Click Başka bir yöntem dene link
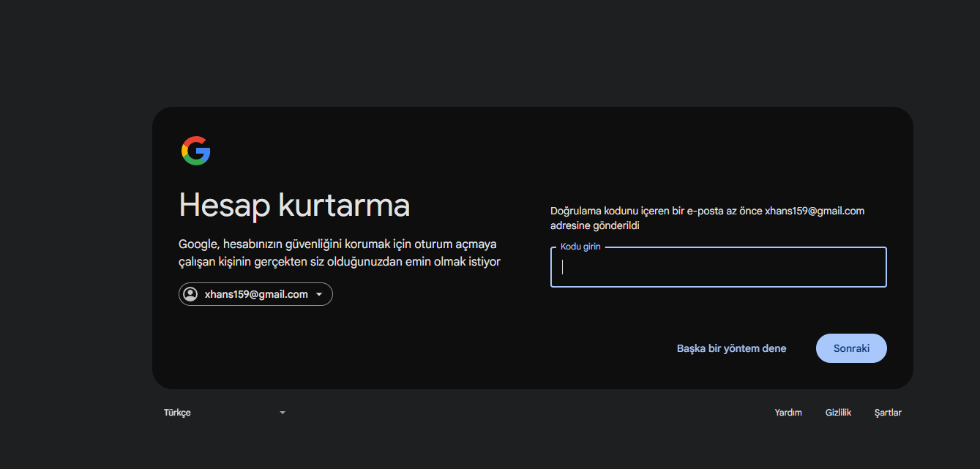Screen dimensions: 980x469 pos(731,348)
